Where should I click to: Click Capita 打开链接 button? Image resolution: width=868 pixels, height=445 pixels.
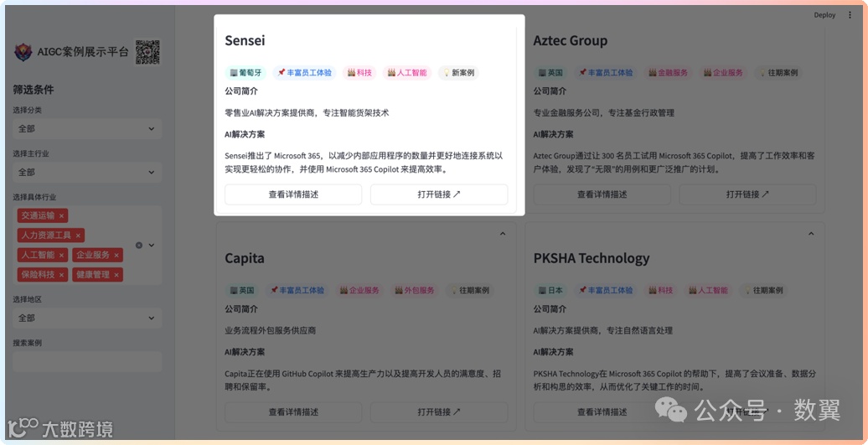[x=439, y=412]
